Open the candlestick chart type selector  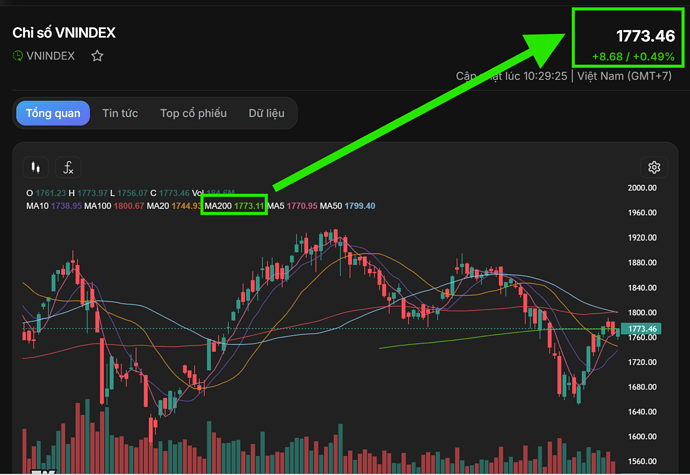tap(36, 167)
